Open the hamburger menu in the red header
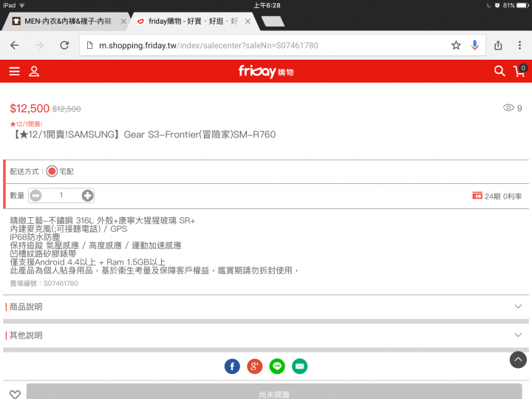 point(14,71)
